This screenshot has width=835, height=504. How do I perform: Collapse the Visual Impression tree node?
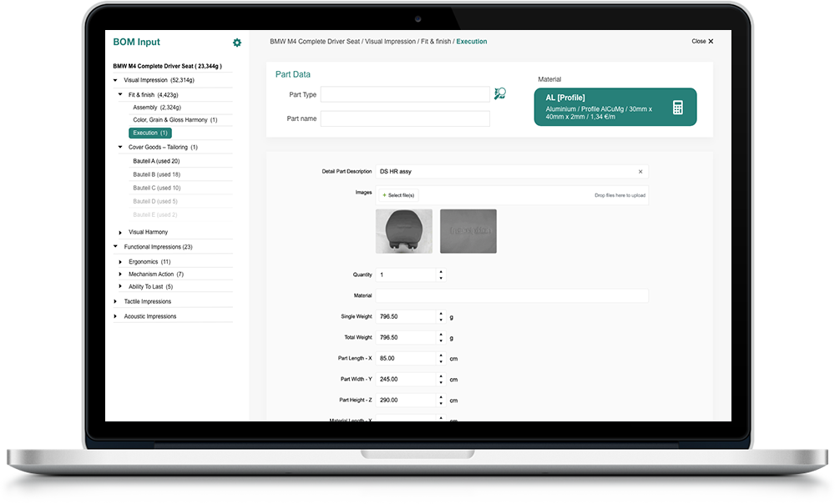tap(115, 80)
